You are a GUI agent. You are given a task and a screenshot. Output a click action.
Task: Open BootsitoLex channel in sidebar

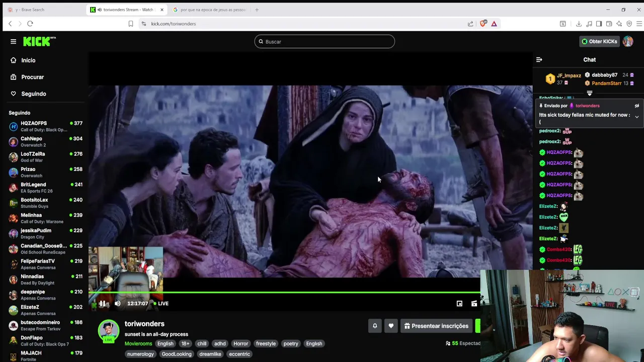(45, 203)
